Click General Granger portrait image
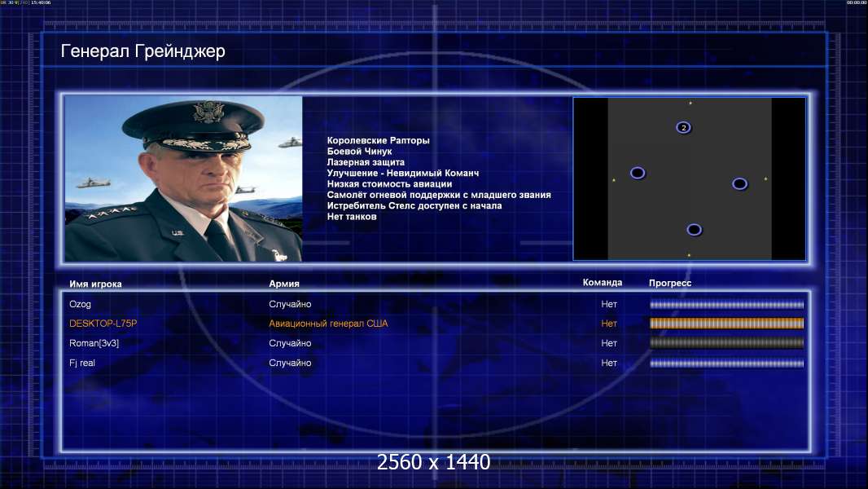This screenshot has height=489, width=868. point(184,178)
